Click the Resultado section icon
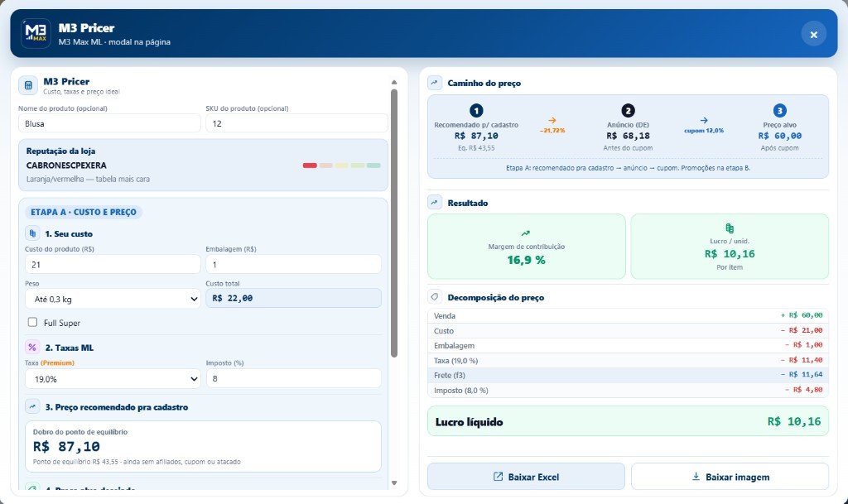Screen dimensions: 848x504 tap(434, 203)
